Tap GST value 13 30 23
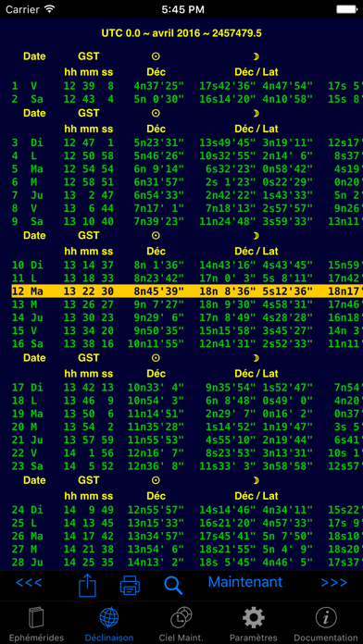The height and width of the screenshot is (644, 363). (x=88, y=317)
